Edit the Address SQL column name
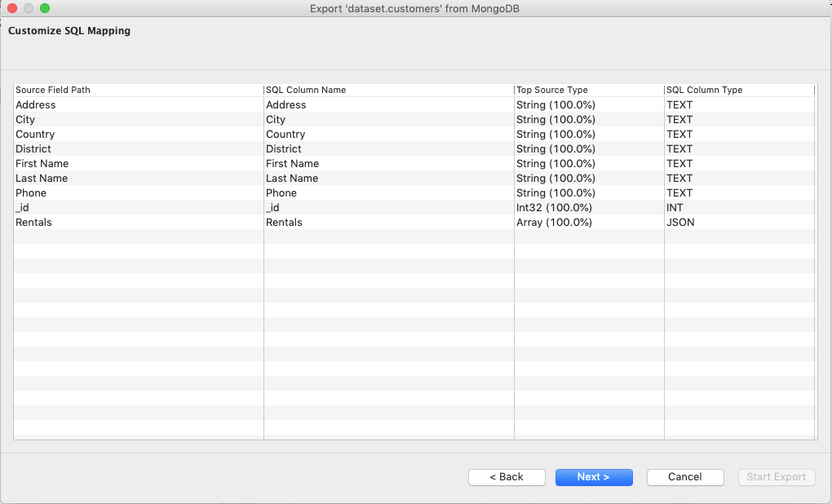The width and height of the screenshot is (832, 504). click(x=389, y=104)
